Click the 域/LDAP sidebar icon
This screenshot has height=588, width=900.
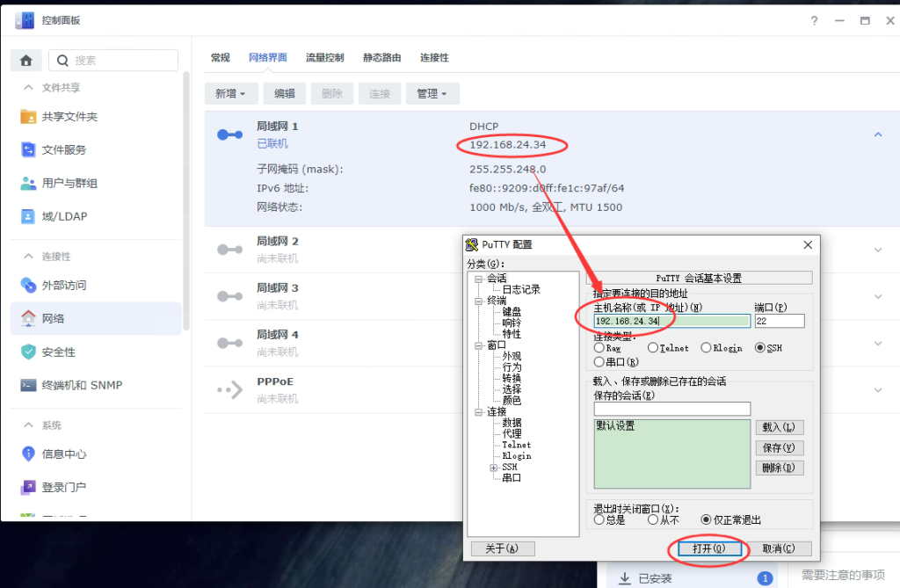click(x=65, y=215)
